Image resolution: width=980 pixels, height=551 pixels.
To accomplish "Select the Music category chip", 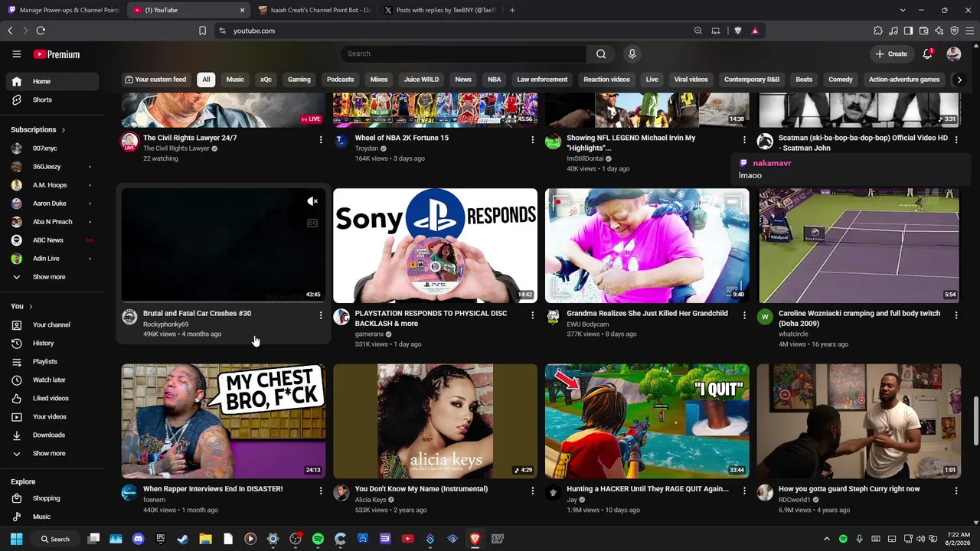I will tap(235, 80).
